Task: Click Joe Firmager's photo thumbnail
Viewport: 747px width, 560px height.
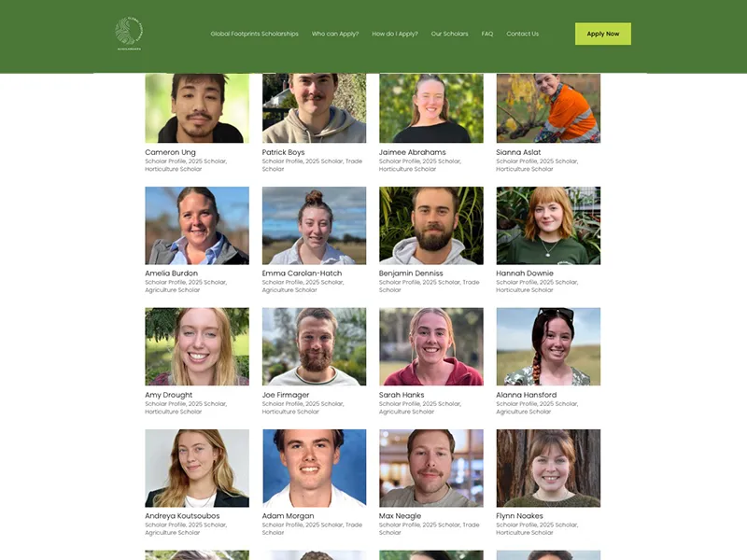Action: click(x=314, y=346)
